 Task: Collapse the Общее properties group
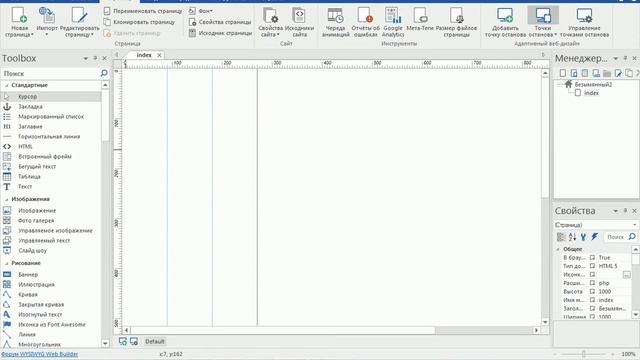(x=558, y=249)
